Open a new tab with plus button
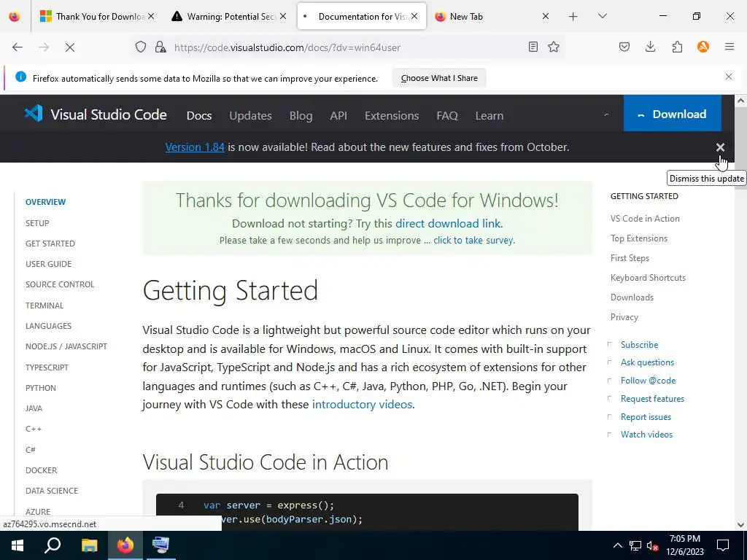Image resolution: width=747 pixels, height=560 pixels. [x=573, y=17]
